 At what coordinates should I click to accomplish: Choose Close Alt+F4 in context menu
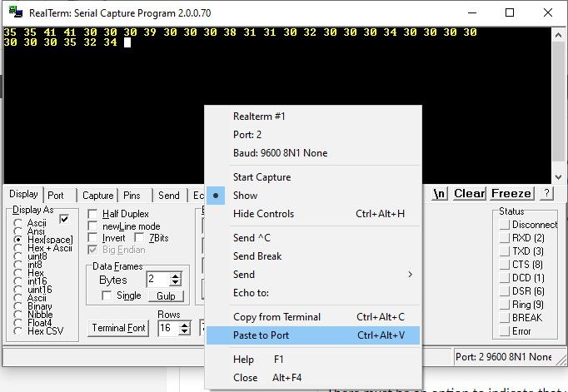coord(313,378)
